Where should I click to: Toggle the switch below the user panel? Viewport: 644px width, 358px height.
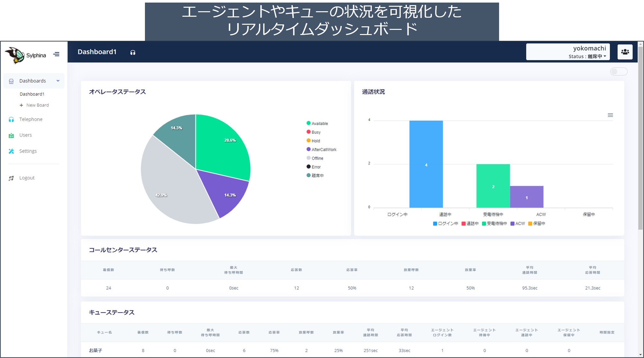(x=618, y=72)
